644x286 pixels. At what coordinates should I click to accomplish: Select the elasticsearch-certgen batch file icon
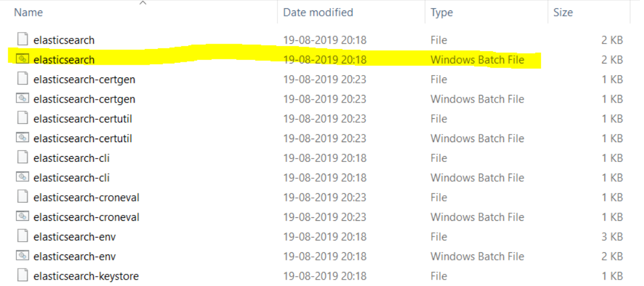[x=23, y=99]
